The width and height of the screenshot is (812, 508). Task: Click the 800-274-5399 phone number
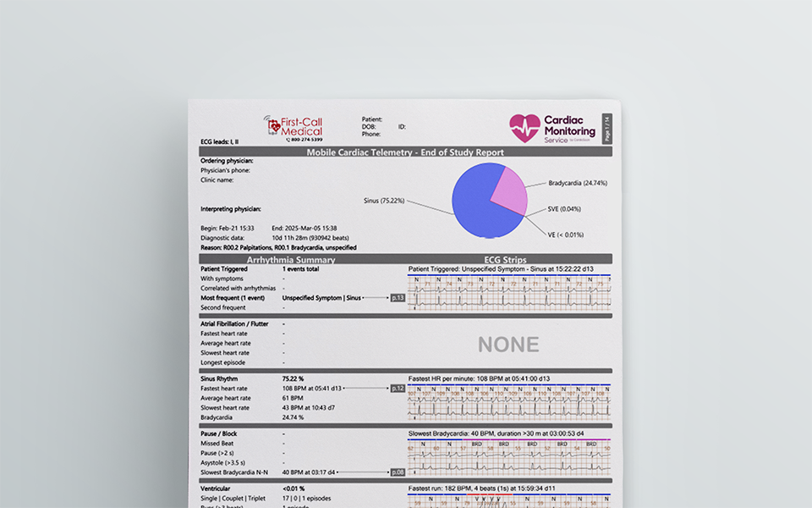(x=305, y=140)
